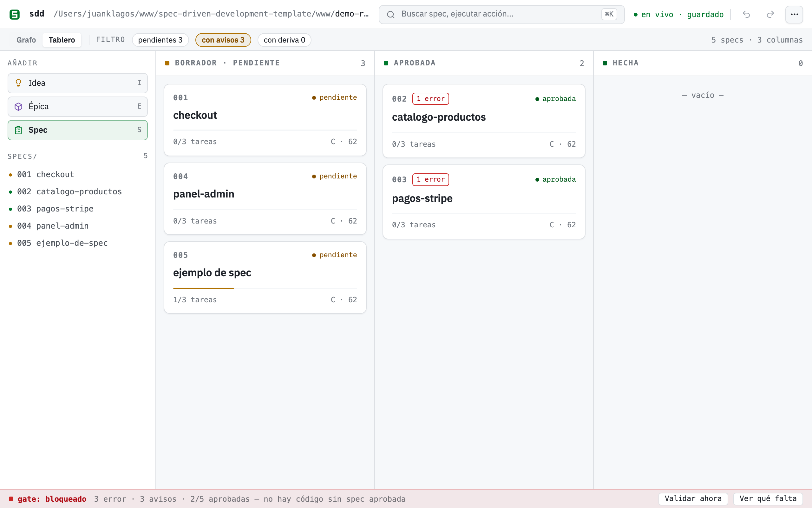This screenshot has height=508, width=812.
Task: Click the ⌘K shortcut badge
Action: [609, 15]
